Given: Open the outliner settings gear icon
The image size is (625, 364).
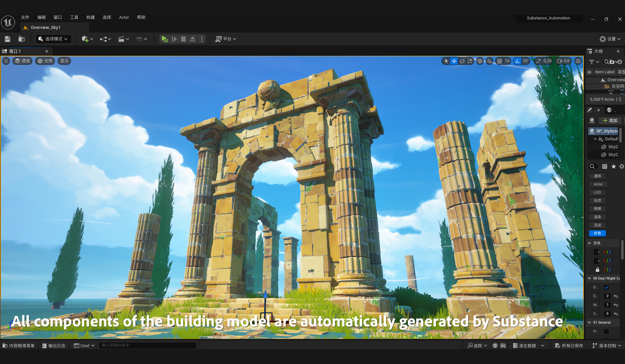Looking at the screenshot, I should coord(620,62).
